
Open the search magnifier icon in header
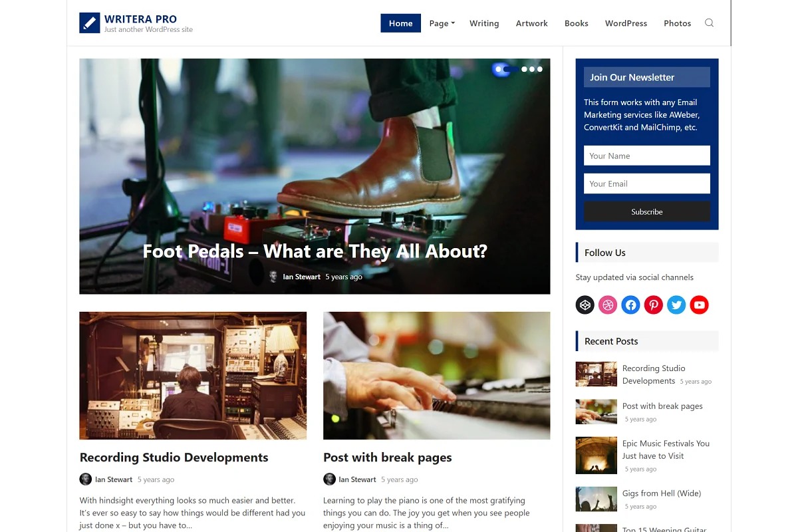(x=709, y=23)
